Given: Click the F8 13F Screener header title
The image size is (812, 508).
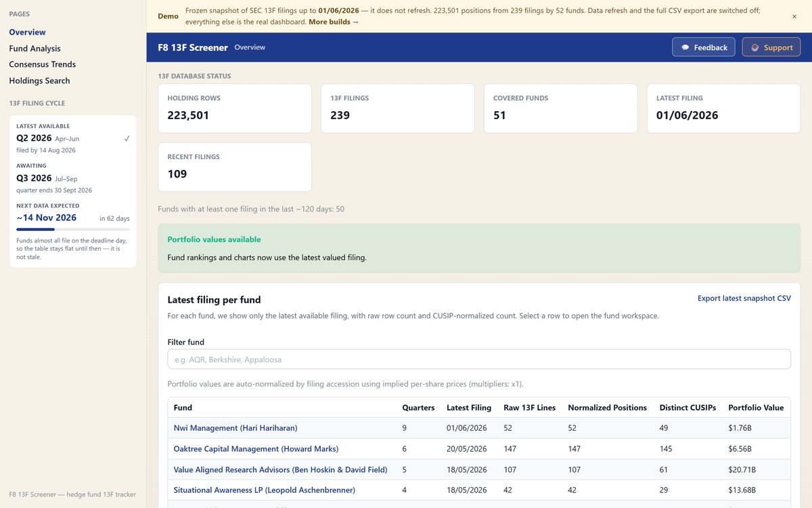Looking at the screenshot, I should 193,47.
